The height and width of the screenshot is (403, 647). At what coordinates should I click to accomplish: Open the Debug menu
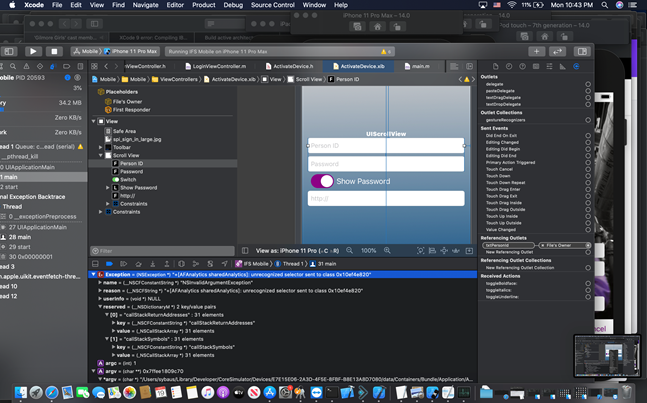pos(233,5)
